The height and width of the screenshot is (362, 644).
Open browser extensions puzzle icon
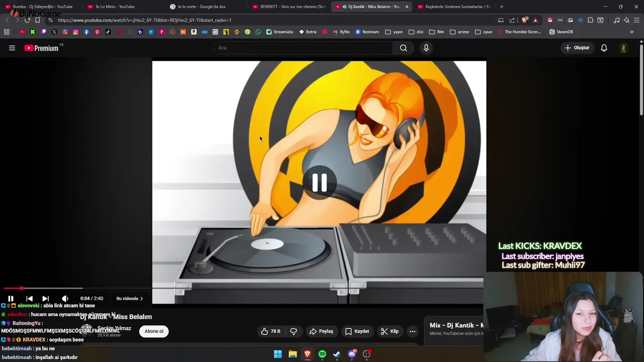click(590, 20)
